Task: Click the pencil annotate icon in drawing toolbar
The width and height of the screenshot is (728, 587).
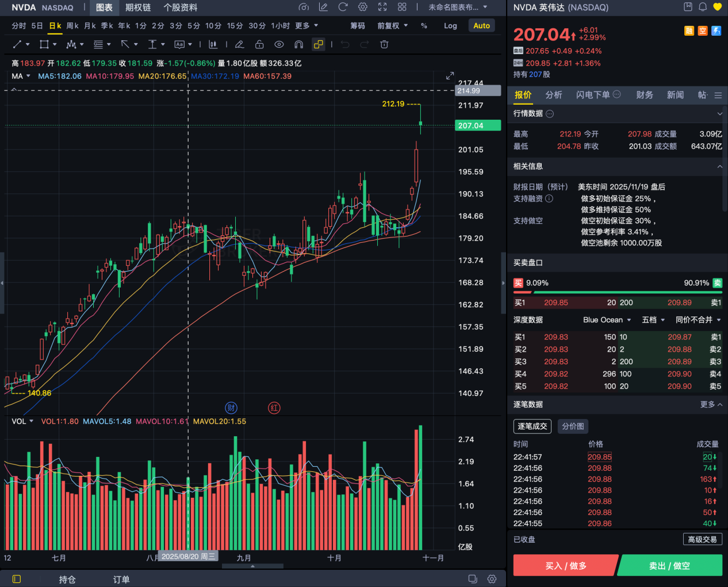Action: point(240,44)
